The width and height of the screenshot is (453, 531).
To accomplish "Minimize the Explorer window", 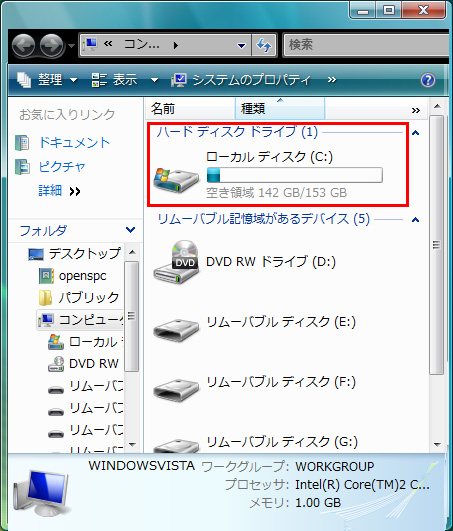I will (363, 10).
